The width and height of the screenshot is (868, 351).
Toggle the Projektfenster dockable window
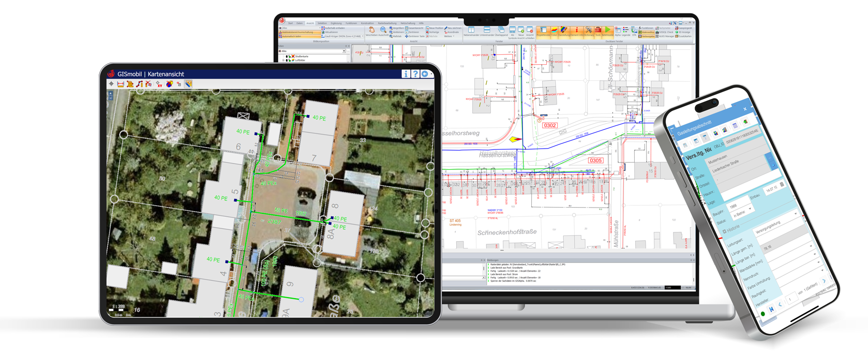pos(543,32)
